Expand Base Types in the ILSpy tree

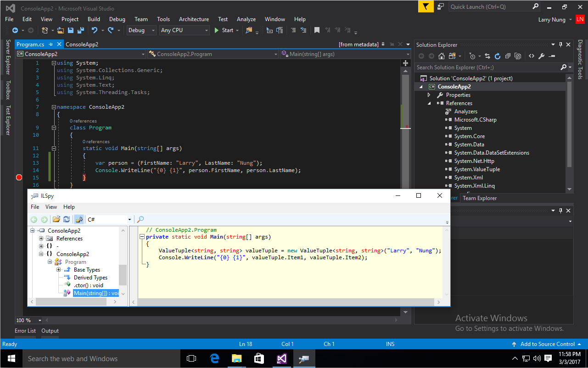[x=58, y=270]
